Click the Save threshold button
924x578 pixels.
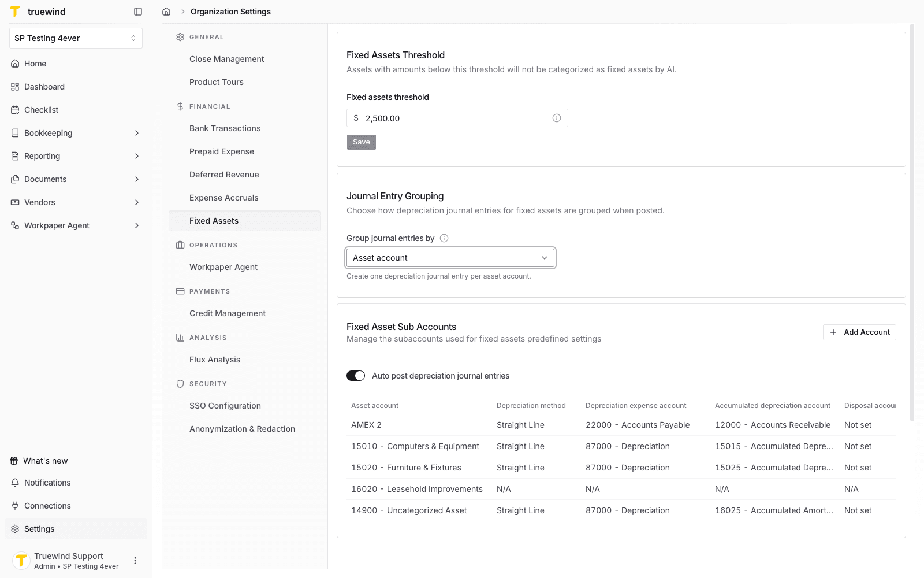pos(362,142)
